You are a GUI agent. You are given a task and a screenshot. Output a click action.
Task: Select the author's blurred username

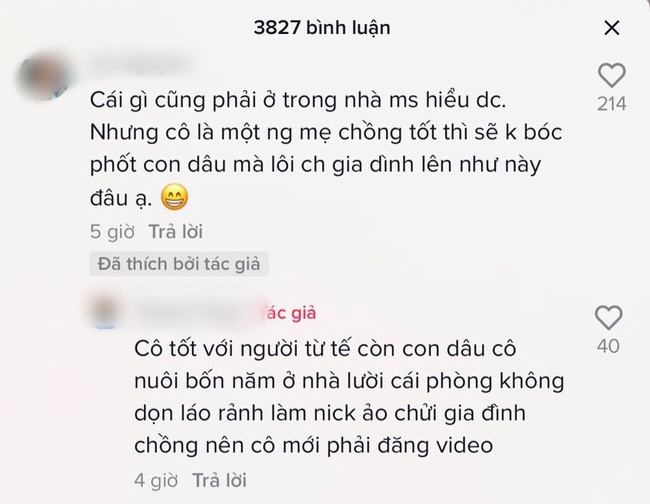coord(195,313)
